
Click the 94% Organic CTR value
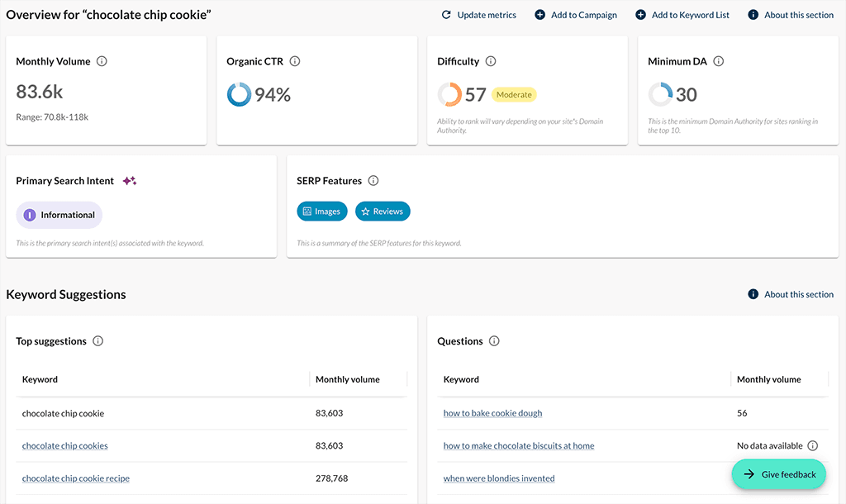pos(273,95)
